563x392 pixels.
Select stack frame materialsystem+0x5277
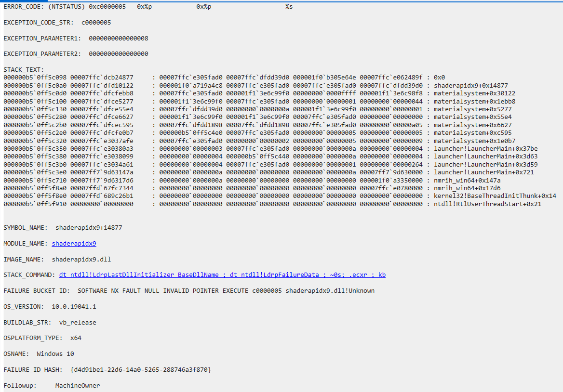tap(472, 109)
